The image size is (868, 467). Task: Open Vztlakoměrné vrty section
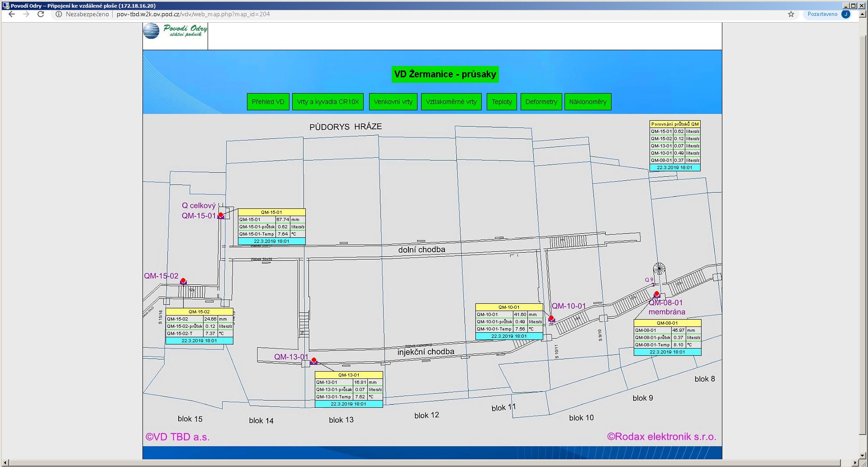451,102
